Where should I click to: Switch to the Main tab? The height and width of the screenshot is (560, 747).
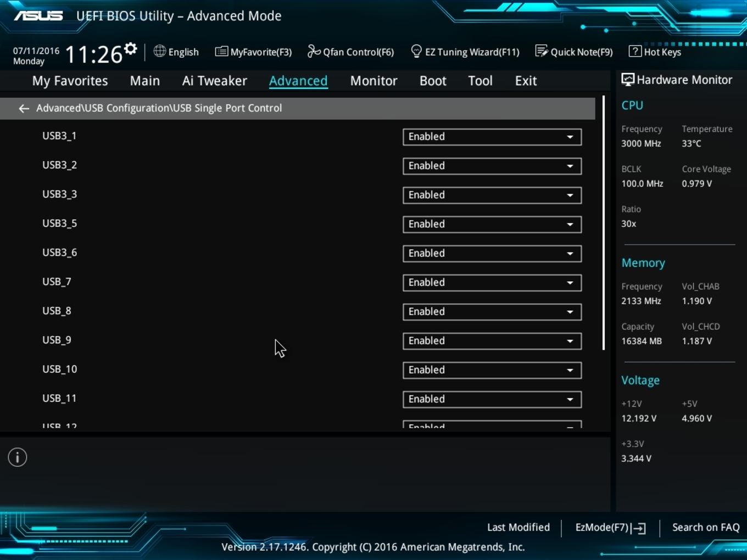(x=145, y=81)
